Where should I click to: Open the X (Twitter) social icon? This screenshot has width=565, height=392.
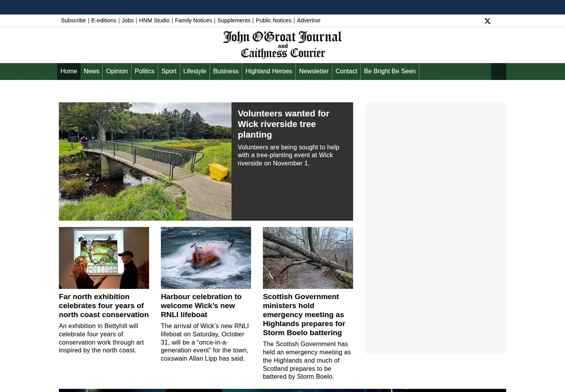[487, 21]
